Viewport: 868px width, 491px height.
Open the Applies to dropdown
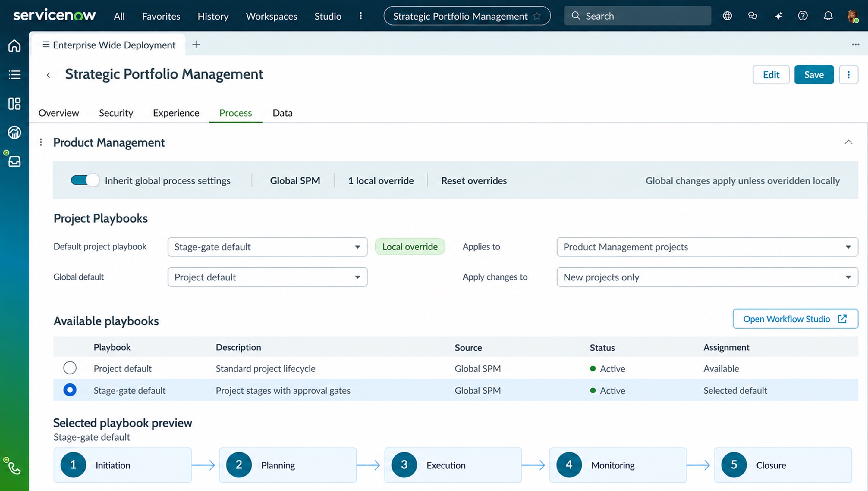[707, 247]
